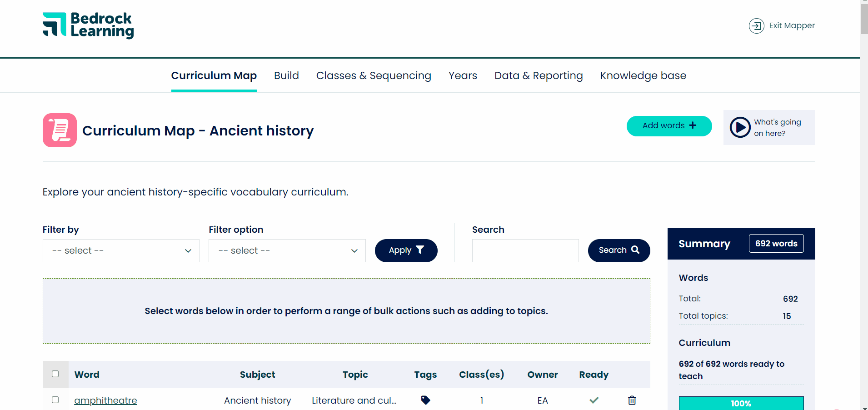Open the Filter by dropdown
The width and height of the screenshot is (868, 410).
pyautogui.click(x=121, y=250)
